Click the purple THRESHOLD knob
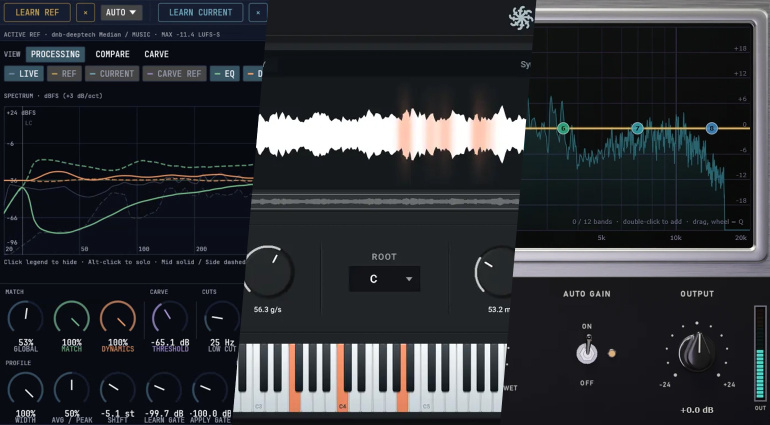 pos(170,317)
